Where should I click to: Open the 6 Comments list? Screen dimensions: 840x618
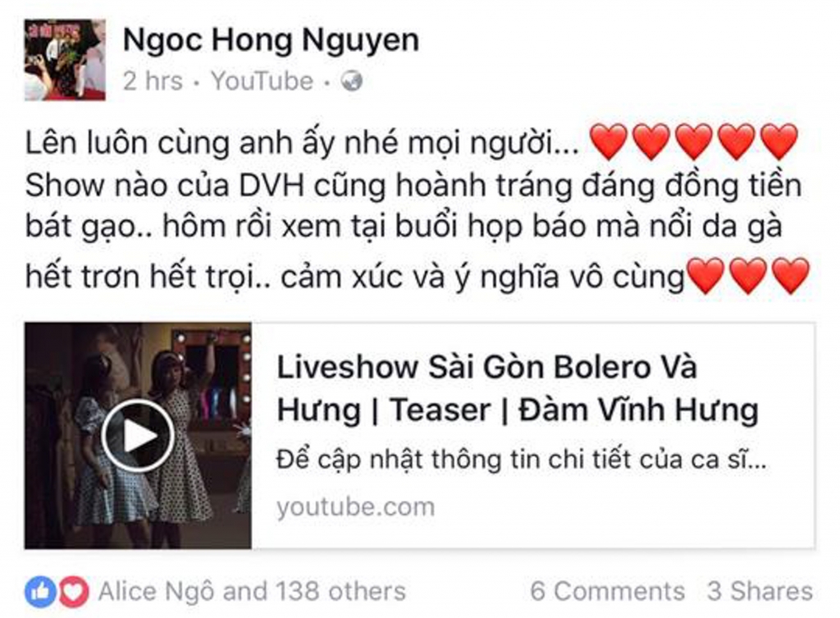tap(608, 592)
